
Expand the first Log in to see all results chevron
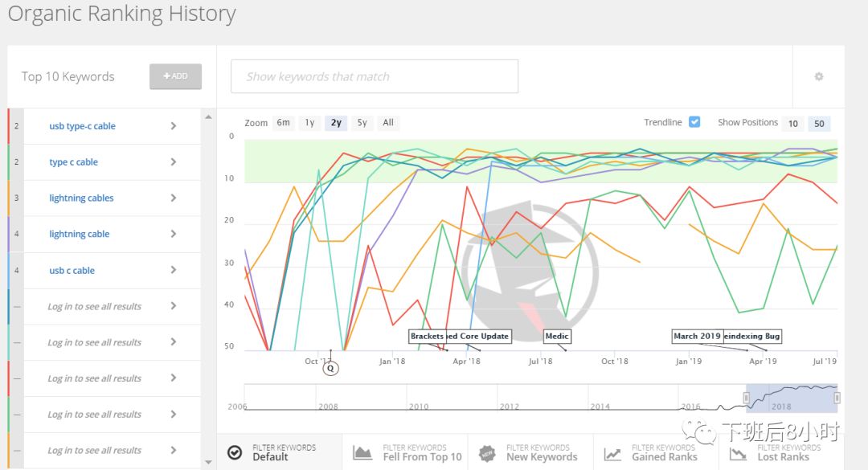pos(174,305)
